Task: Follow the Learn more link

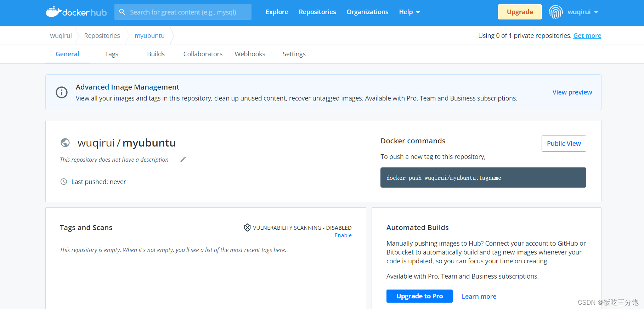Action: pyautogui.click(x=479, y=296)
